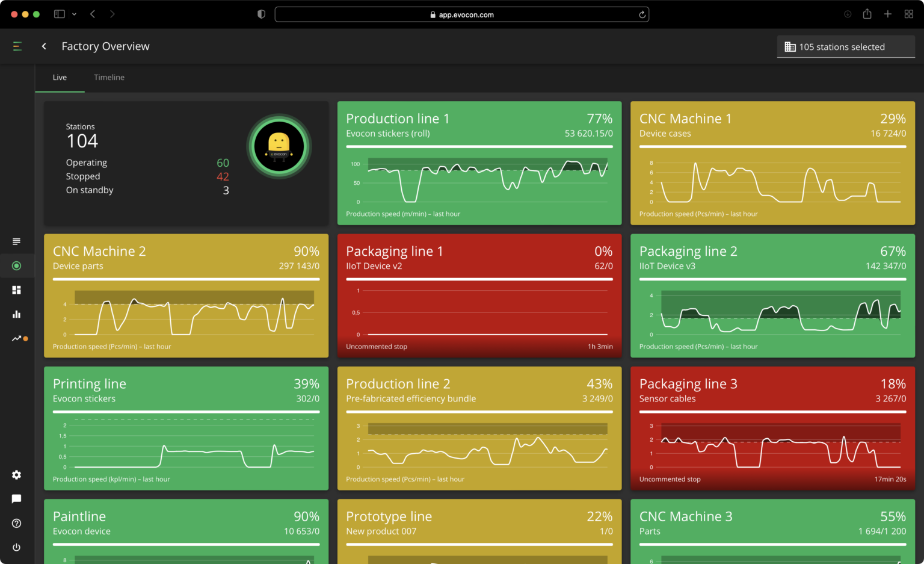Click the back arrow beside Factory Overview

[44, 46]
